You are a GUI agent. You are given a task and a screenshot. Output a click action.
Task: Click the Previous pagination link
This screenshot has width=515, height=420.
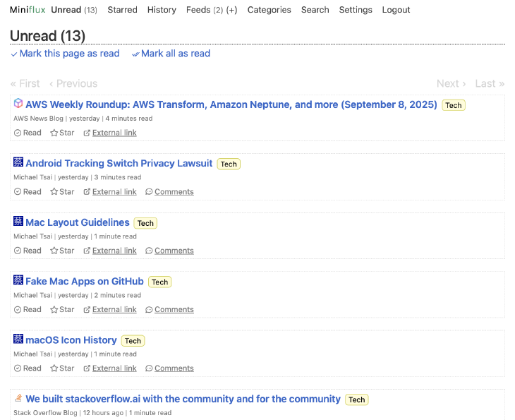(x=73, y=83)
